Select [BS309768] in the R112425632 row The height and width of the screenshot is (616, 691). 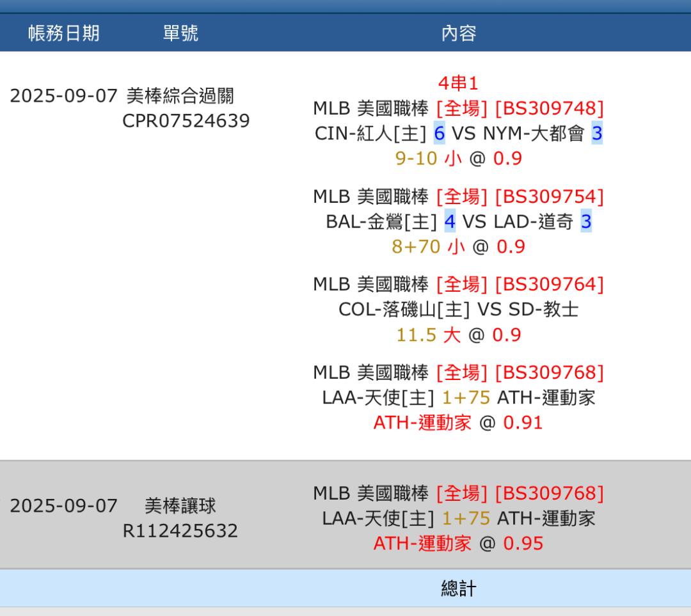click(550, 493)
